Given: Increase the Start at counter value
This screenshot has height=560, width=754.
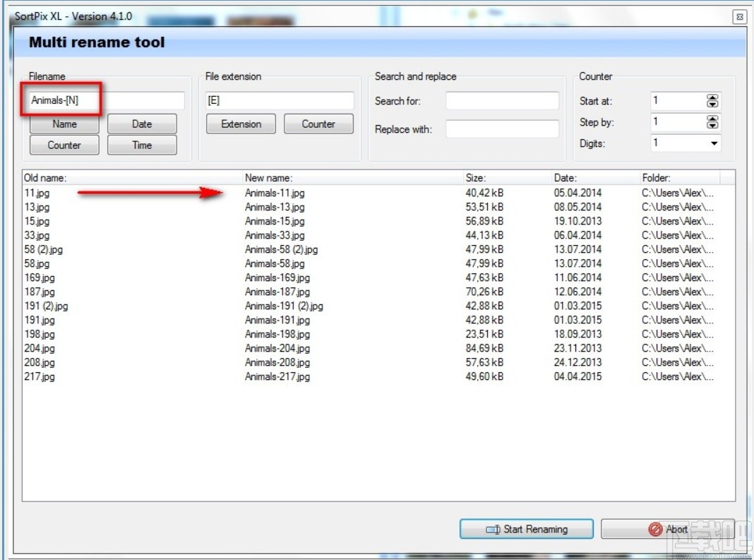Looking at the screenshot, I should (712, 97).
